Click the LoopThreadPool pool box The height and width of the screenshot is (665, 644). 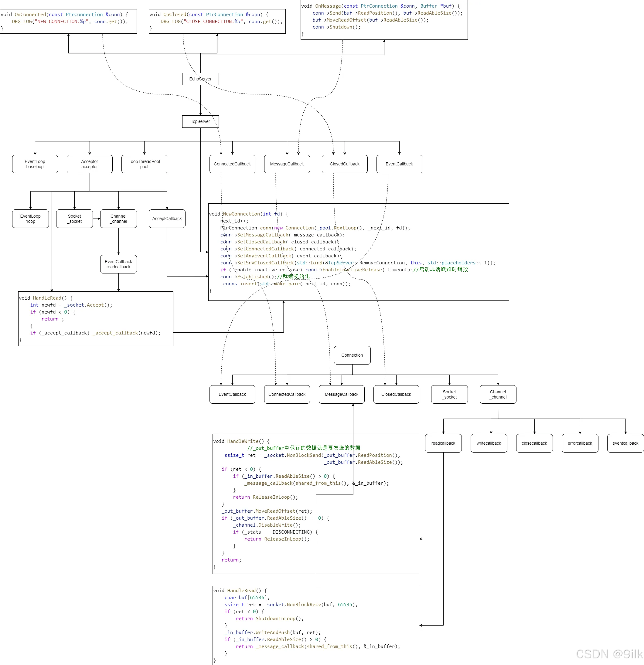[x=144, y=164]
